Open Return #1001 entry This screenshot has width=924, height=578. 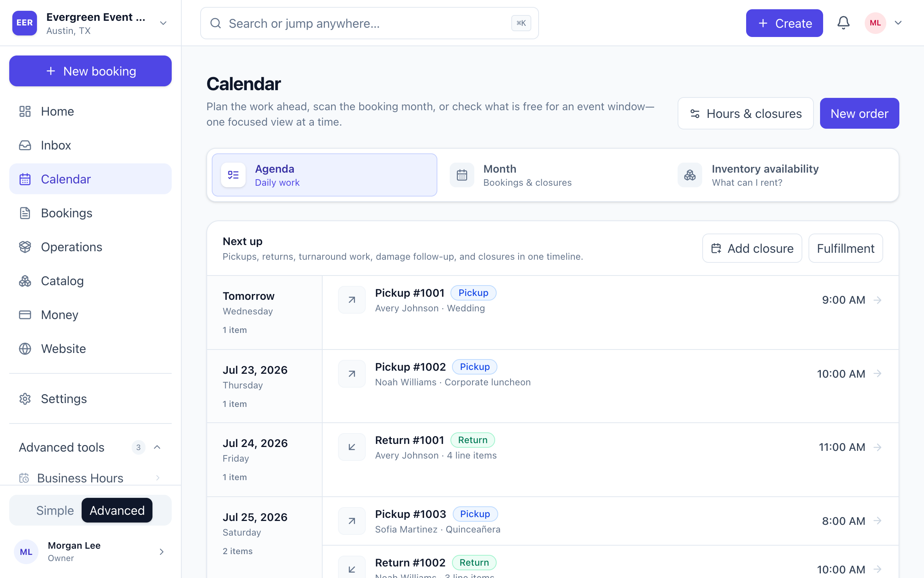pyautogui.click(x=610, y=447)
